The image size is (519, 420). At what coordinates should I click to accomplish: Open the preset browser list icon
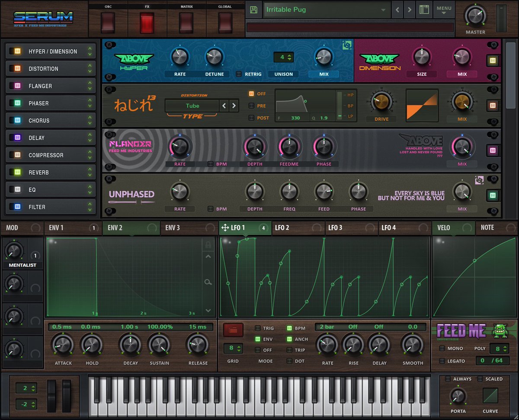click(424, 10)
